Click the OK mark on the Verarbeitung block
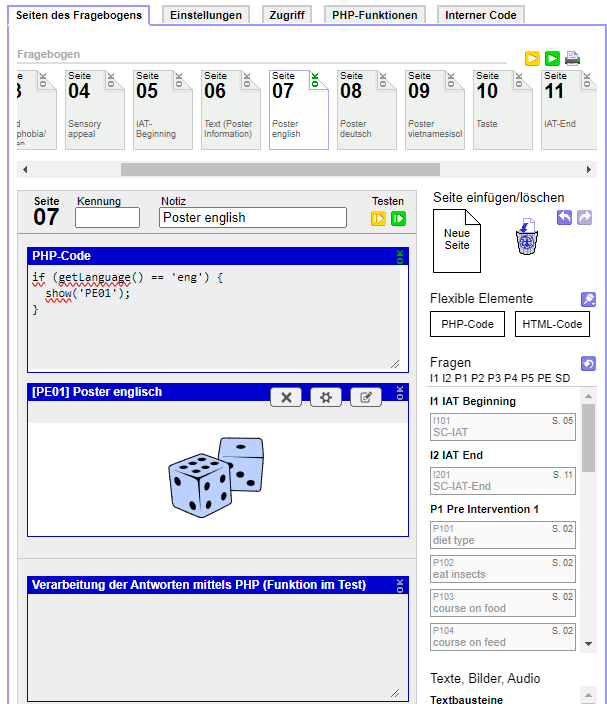The image size is (607, 704). pyautogui.click(x=400, y=586)
